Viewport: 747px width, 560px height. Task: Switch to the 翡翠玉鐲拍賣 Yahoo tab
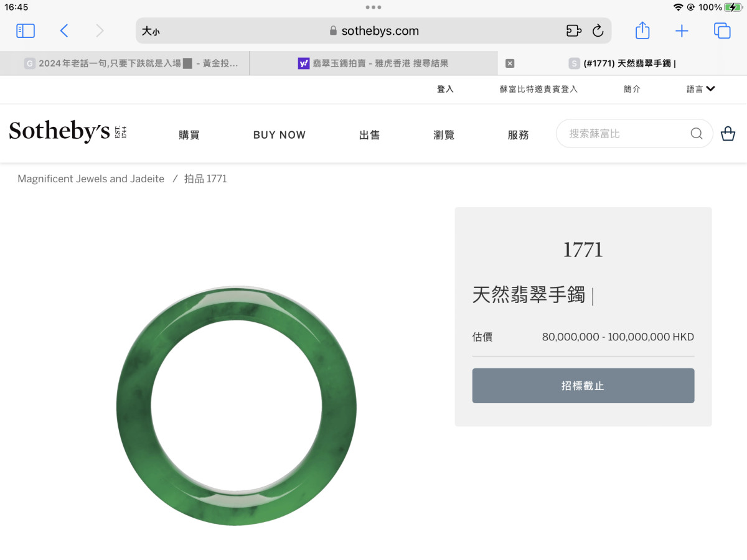point(374,63)
